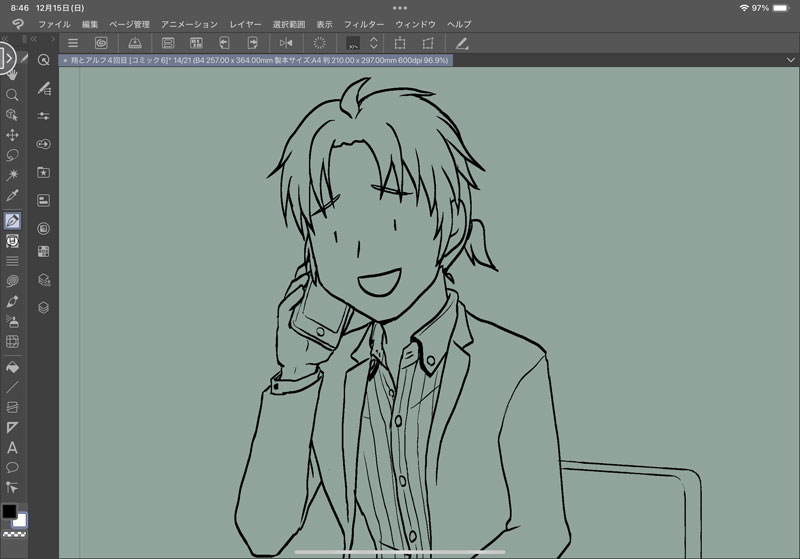
Task: Open the ファイル menu
Action: 54,23
